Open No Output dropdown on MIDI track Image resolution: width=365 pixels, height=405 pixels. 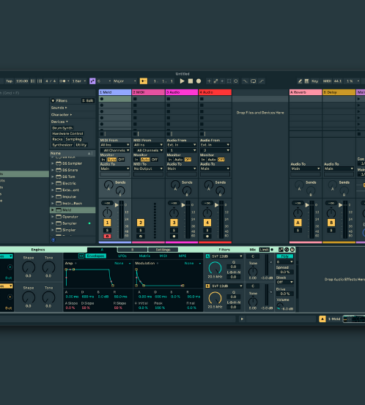[x=148, y=169]
